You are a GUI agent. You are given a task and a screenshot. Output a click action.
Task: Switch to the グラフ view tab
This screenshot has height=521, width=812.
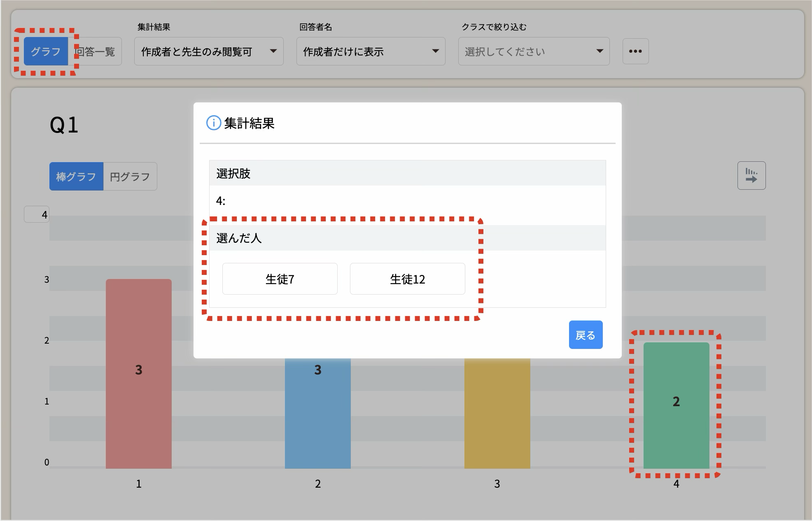coord(46,51)
